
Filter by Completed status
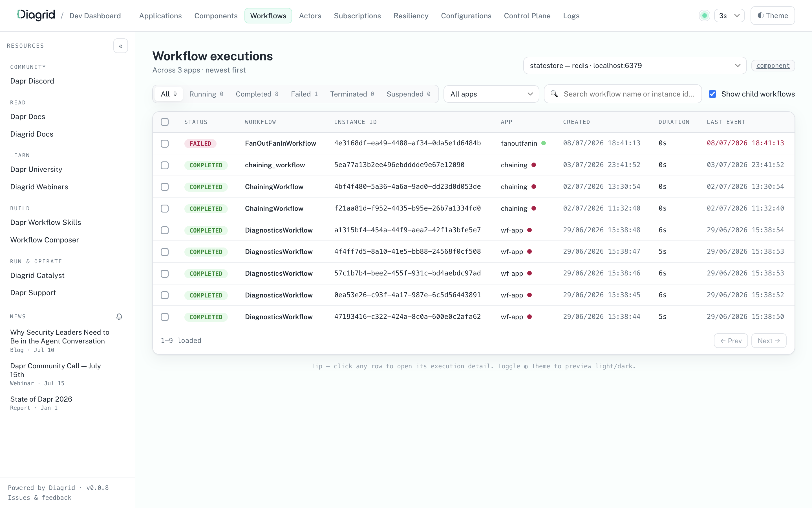pos(257,94)
